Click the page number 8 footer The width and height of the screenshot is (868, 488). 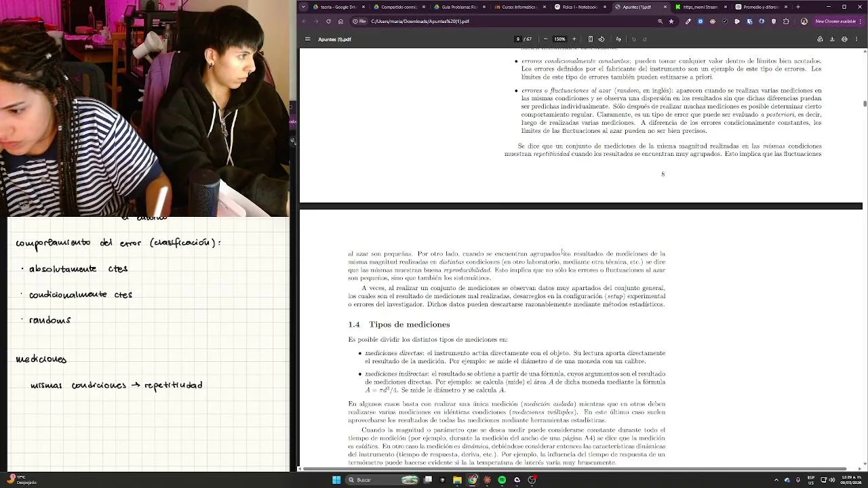coord(663,174)
